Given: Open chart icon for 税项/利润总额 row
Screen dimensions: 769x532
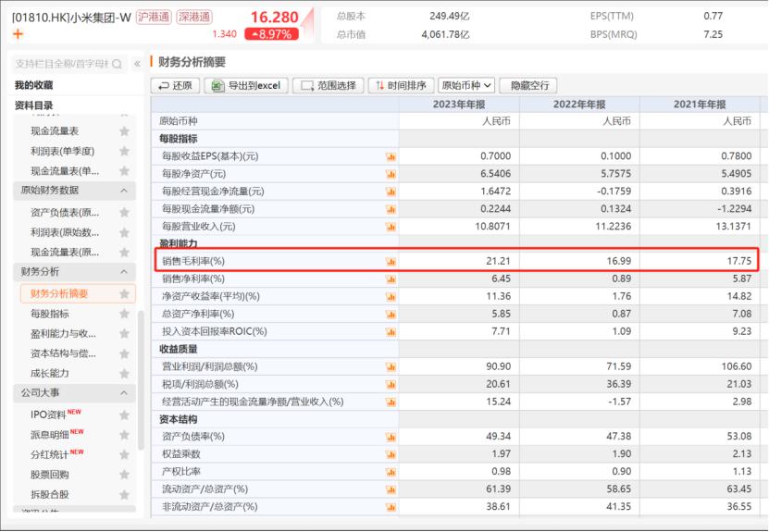Looking at the screenshot, I should coord(391,384).
